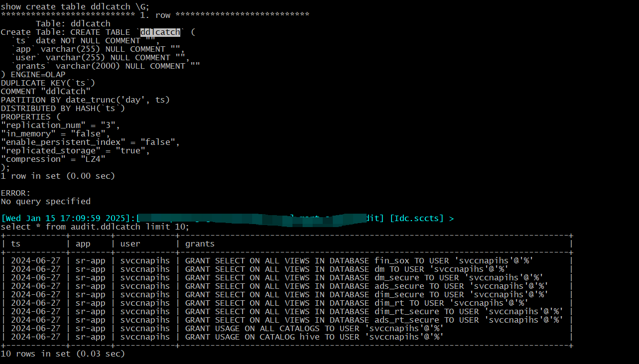Click the grant row for database ads_secure
This screenshot has height=364, width=639.
click(x=286, y=286)
